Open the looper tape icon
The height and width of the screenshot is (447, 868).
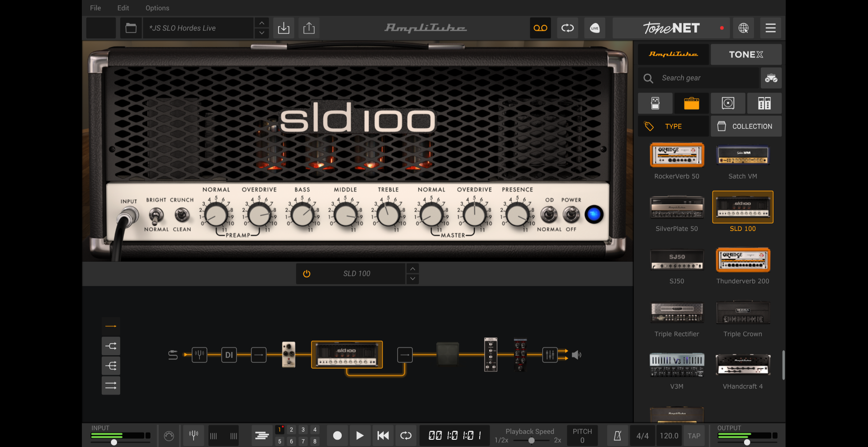coord(540,28)
